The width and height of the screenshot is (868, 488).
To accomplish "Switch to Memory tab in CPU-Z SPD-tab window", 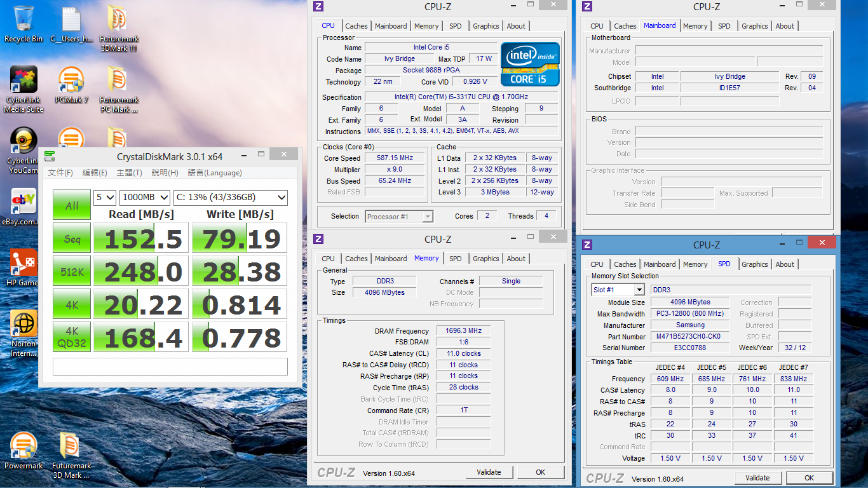I will [695, 264].
